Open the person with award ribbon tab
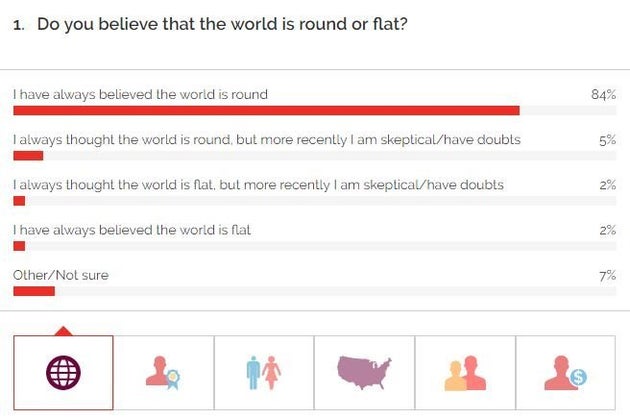This screenshot has height=418, width=630. 163,372
